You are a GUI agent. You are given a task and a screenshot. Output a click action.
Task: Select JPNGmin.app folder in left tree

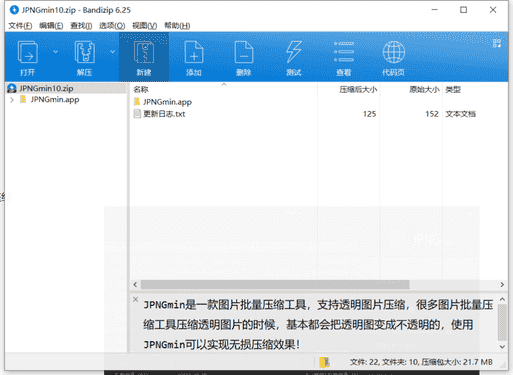pos(55,99)
